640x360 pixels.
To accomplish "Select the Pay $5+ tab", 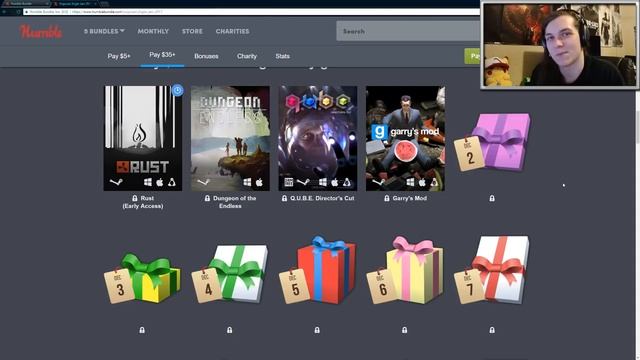I will (119, 56).
